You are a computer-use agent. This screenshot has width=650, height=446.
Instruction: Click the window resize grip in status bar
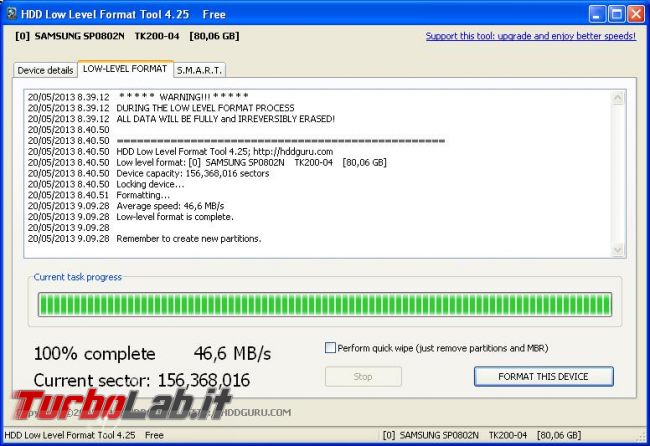coord(643,437)
